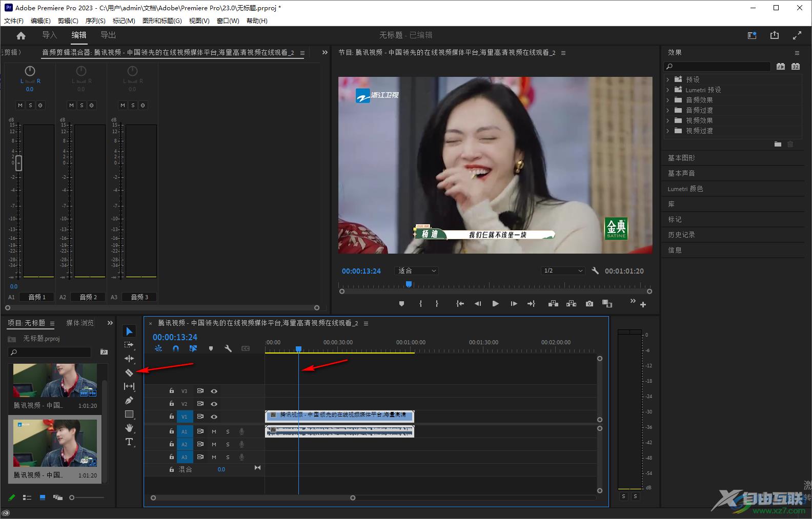The height and width of the screenshot is (519, 812).
Task: Open the 文件(F) menu
Action: click(x=14, y=21)
